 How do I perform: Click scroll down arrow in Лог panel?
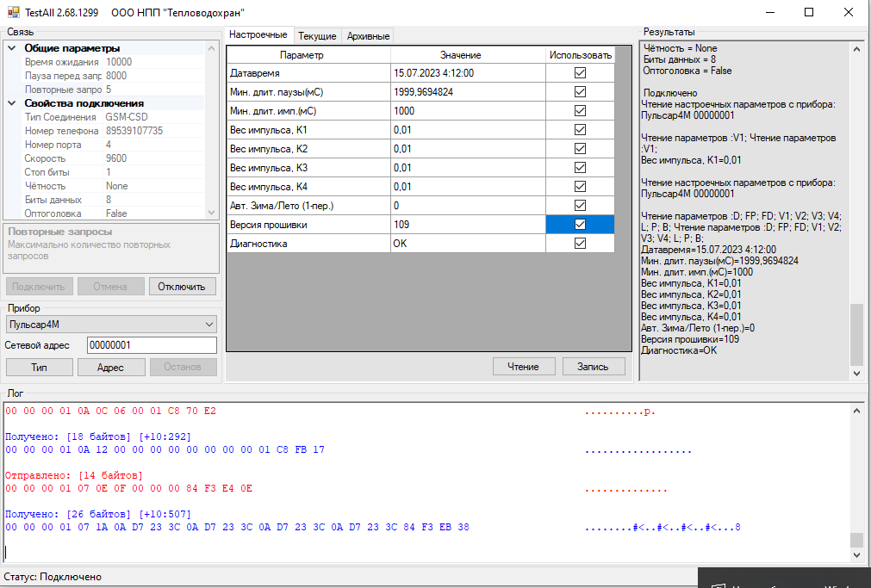[x=856, y=554]
